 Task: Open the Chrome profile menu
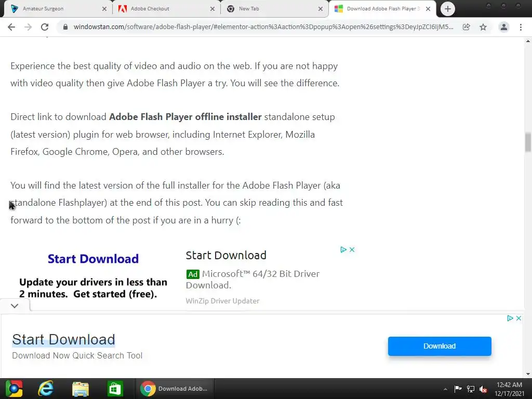click(x=504, y=27)
